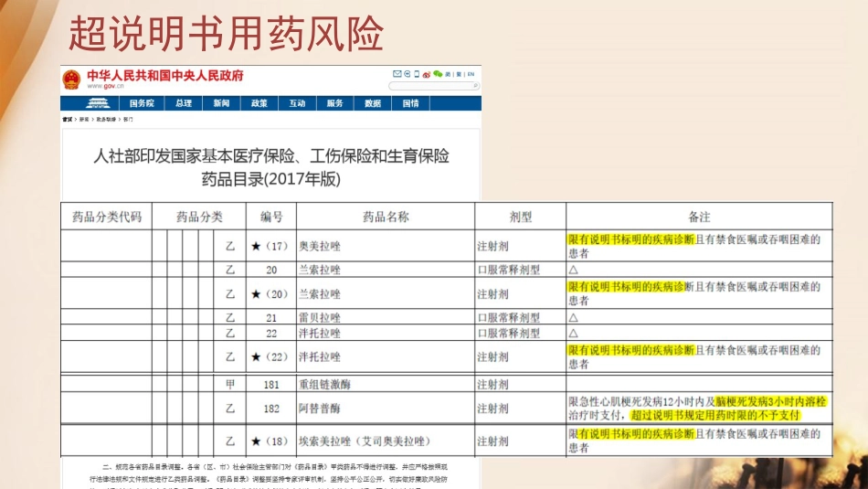Open the email envelope icon
Screen dimensions: 868x489
(x=397, y=74)
